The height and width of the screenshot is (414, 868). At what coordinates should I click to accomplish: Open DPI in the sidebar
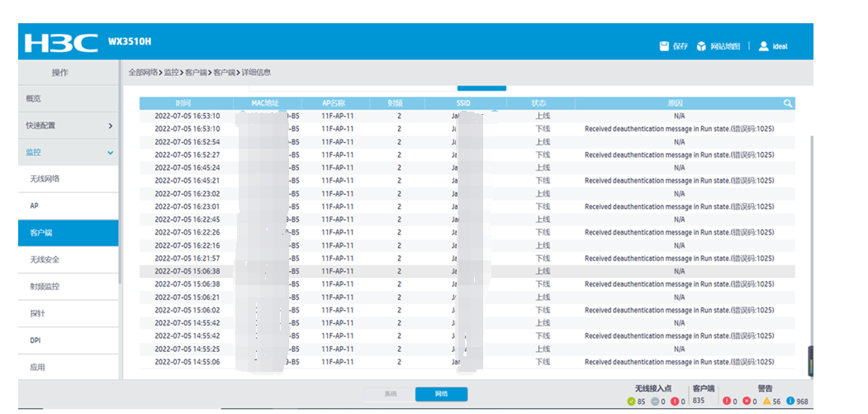coord(68,340)
